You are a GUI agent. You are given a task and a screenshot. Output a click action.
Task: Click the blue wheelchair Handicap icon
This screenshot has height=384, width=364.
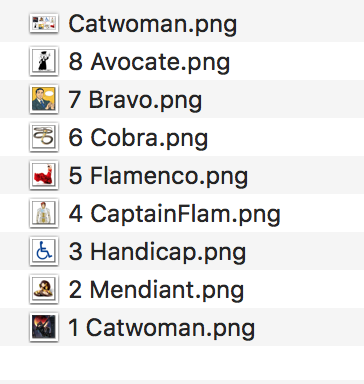44,251
